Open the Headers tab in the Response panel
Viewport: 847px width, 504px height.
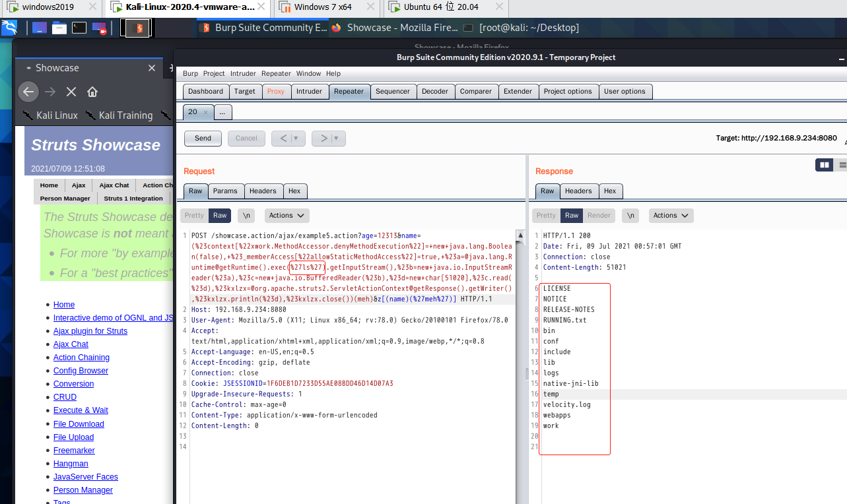pos(578,191)
